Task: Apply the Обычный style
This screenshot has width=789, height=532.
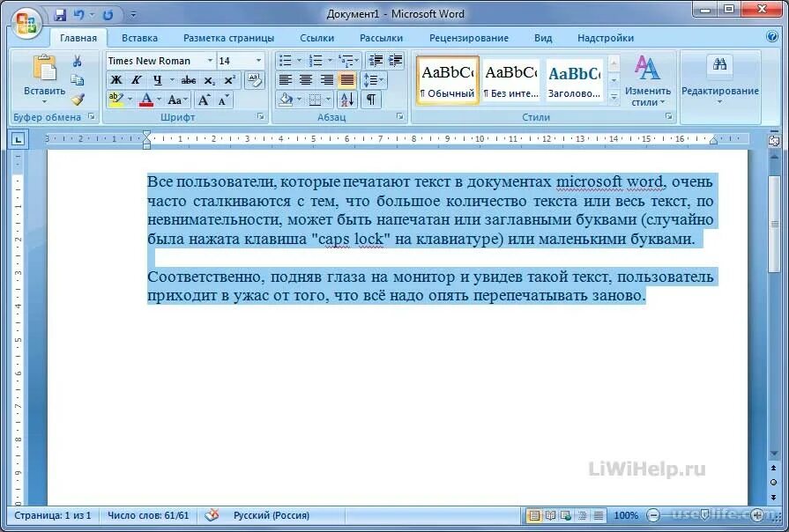Action: (447, 80)
